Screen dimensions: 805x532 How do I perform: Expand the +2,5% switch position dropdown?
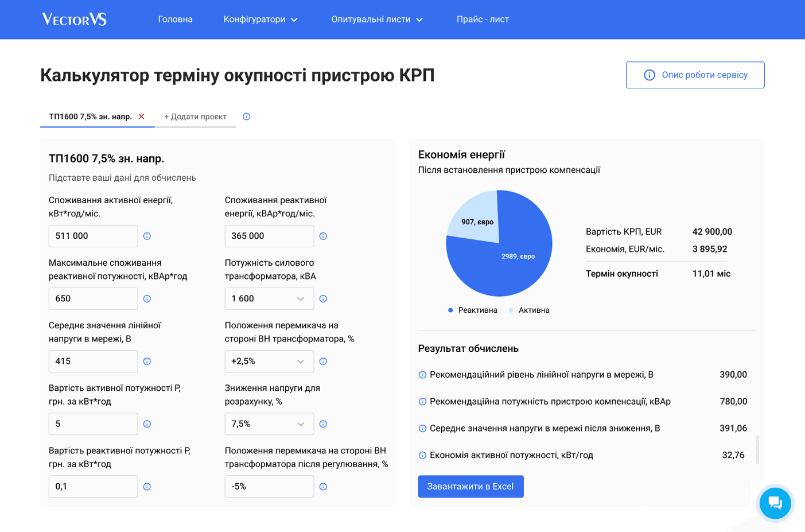tap(269, 361)
